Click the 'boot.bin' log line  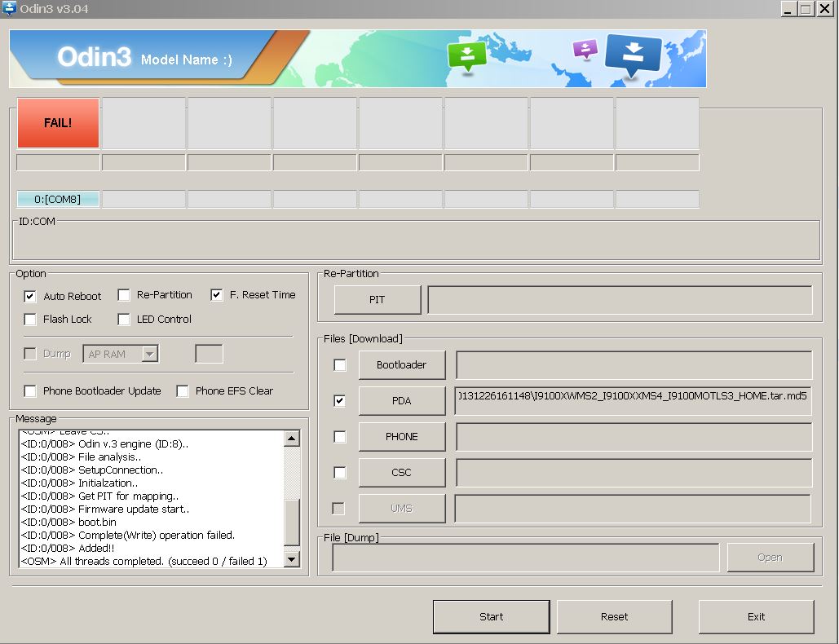pos(68,522)
